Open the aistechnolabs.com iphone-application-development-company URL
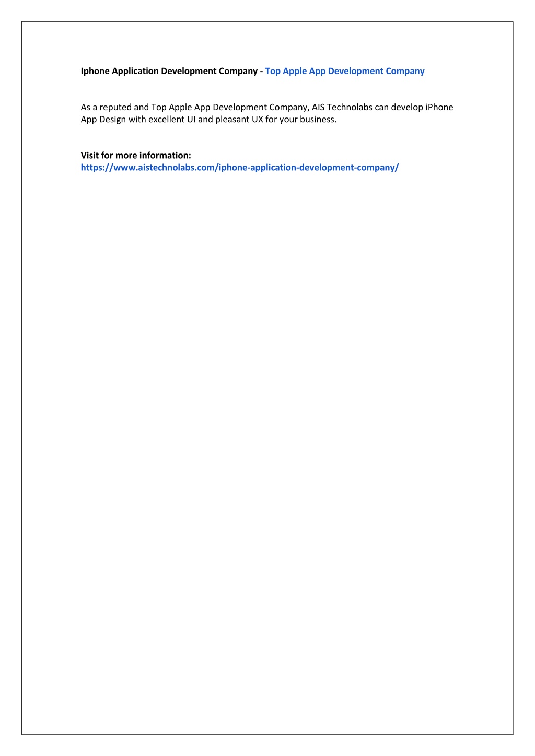Image resolution: width=535 pixels, height=756 pixels. 240,168
